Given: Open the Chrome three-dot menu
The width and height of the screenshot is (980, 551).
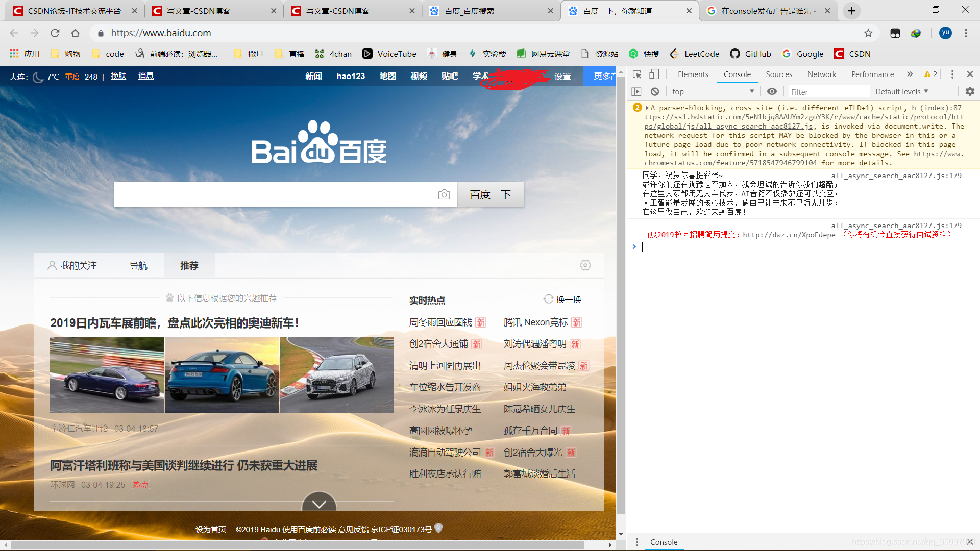Looking at the screenshot, I should (966, 33).
